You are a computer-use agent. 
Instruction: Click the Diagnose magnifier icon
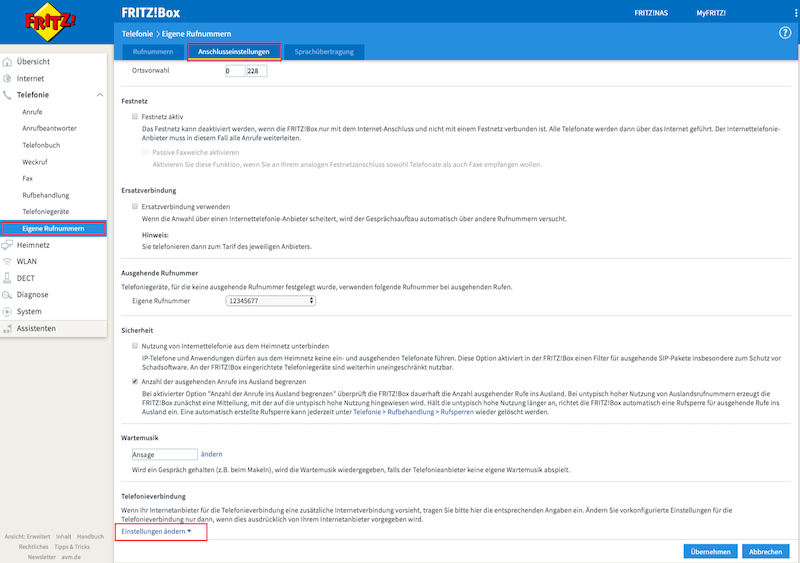[7, 295]
